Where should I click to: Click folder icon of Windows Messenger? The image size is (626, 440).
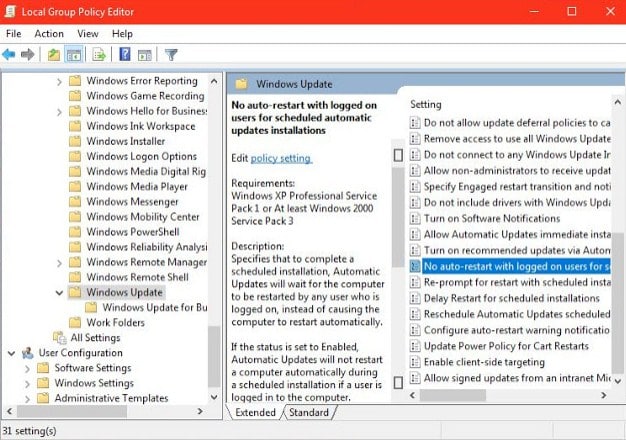click(x=75, y=202)
